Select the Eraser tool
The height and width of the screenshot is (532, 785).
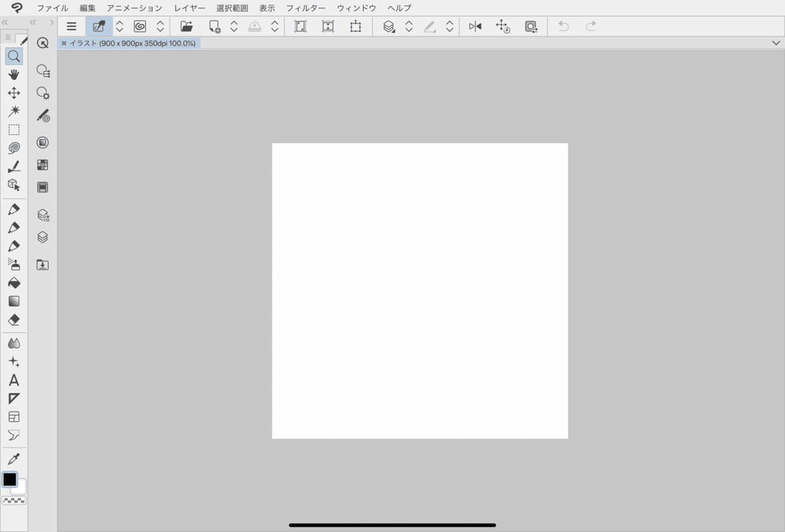pos(14,320)
